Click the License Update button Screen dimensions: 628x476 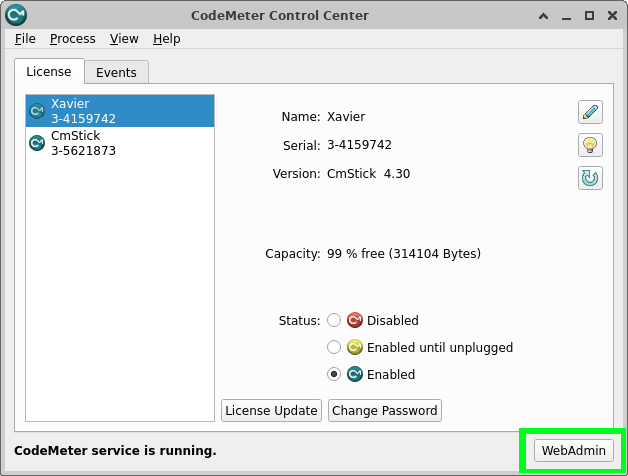271,410
